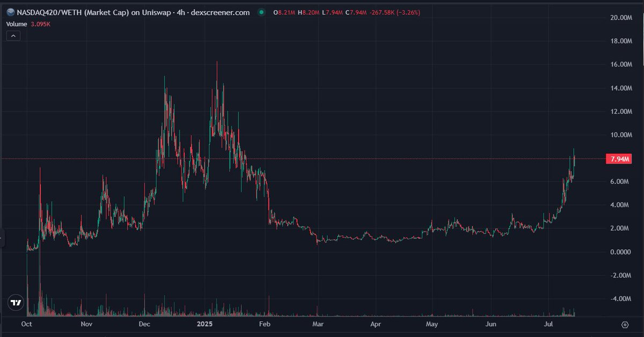Click the NASDAQ420 token logo icon
The image size is (644, 337).
click(11, 13)
